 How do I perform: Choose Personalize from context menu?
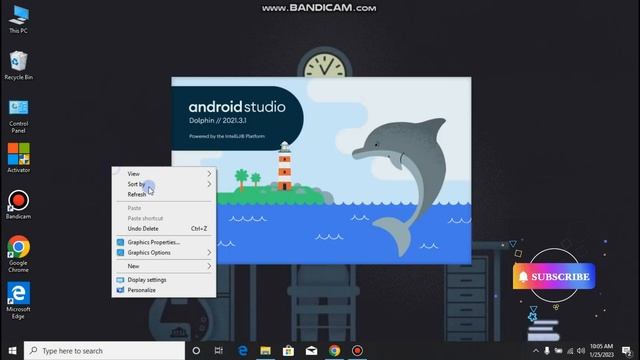(164, 290)
